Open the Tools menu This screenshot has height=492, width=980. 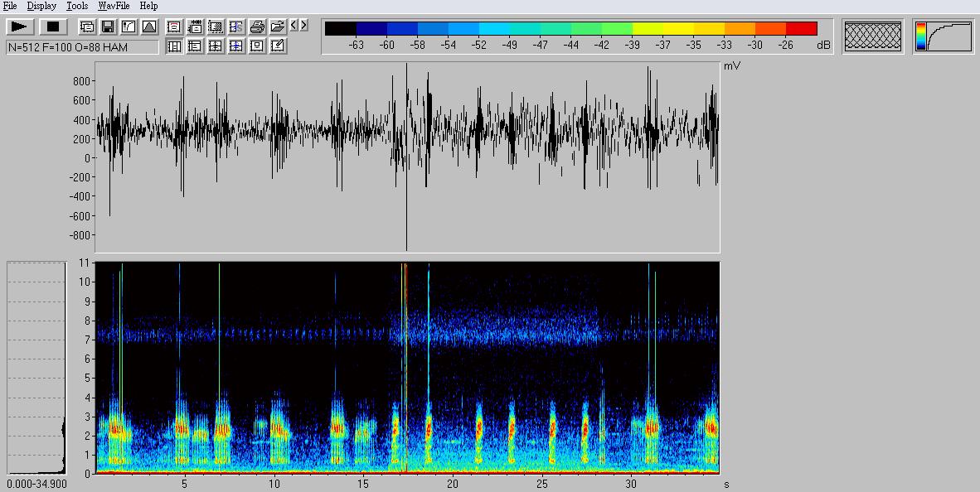pos(77,6)
